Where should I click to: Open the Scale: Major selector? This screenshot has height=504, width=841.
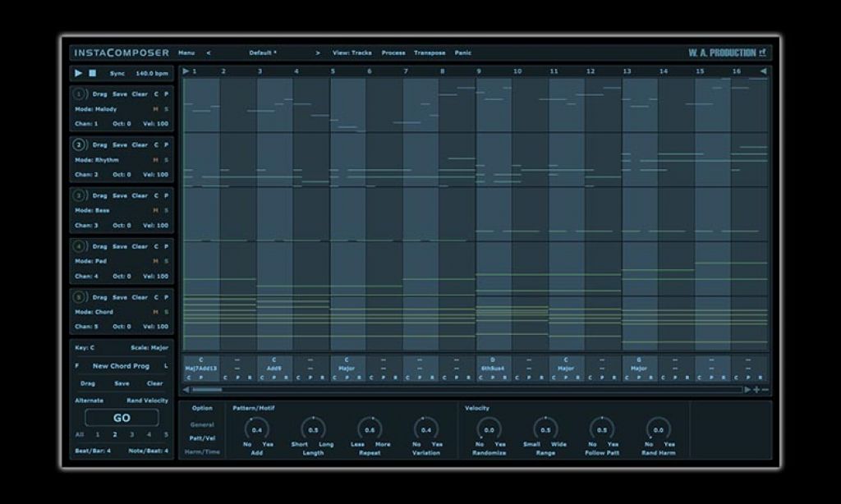pyautogui.click(x=149, y=348)
